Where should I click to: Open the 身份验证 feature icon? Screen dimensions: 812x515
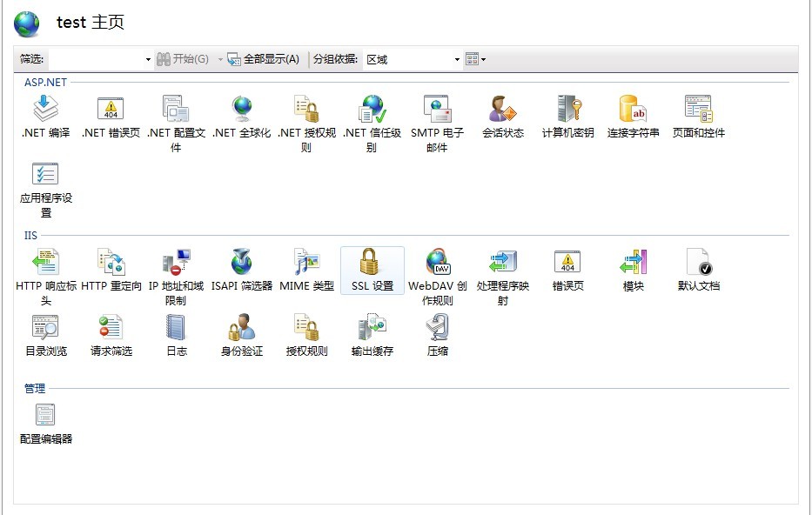[x=241, y=328]
